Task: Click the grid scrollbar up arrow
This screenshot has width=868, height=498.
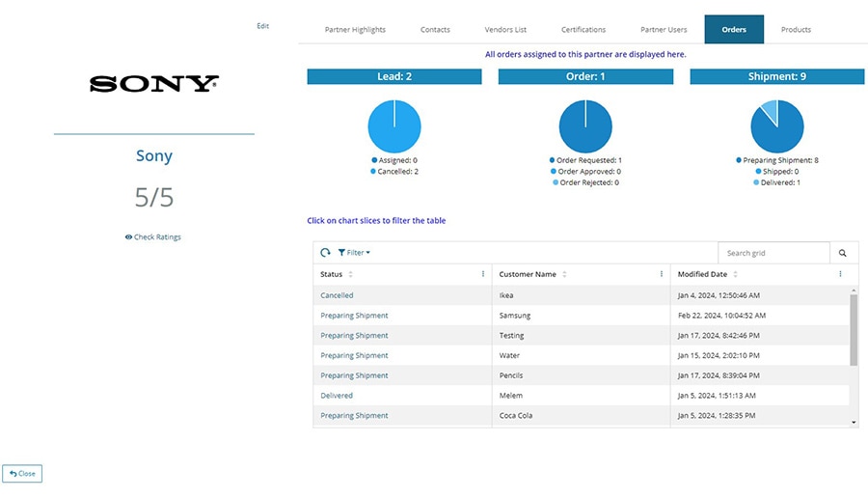Action: coord(854,290)
